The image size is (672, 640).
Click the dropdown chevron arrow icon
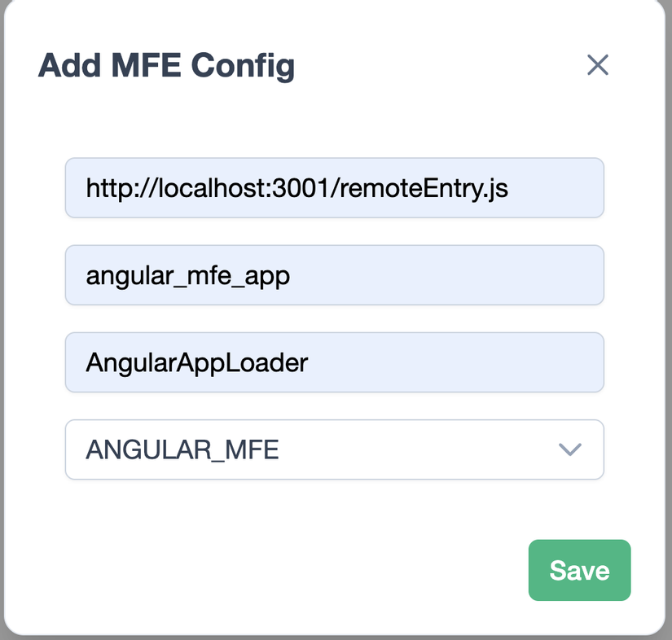point(569,449)
